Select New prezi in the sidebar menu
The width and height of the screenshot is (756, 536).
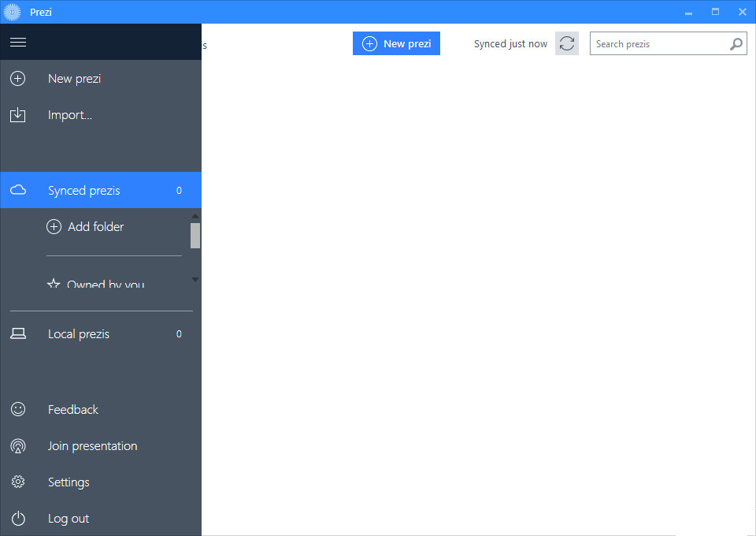[101, 79]
